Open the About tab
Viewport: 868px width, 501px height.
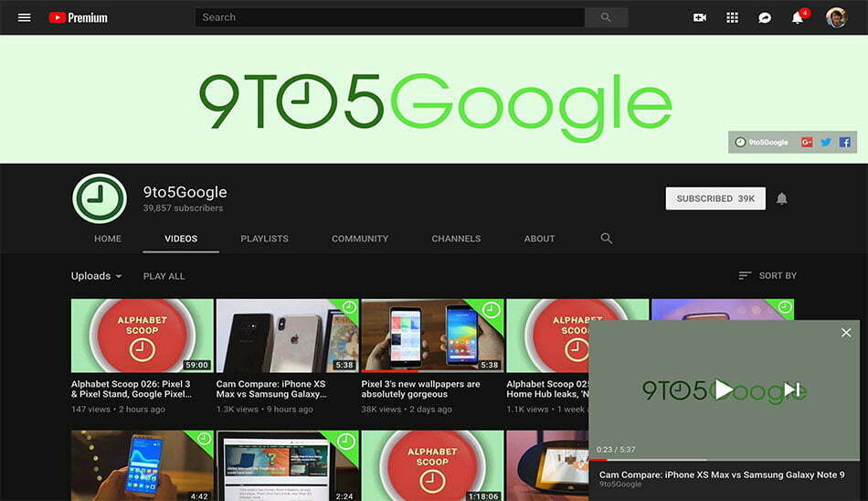pyautogui.click(x=540, y=239)
